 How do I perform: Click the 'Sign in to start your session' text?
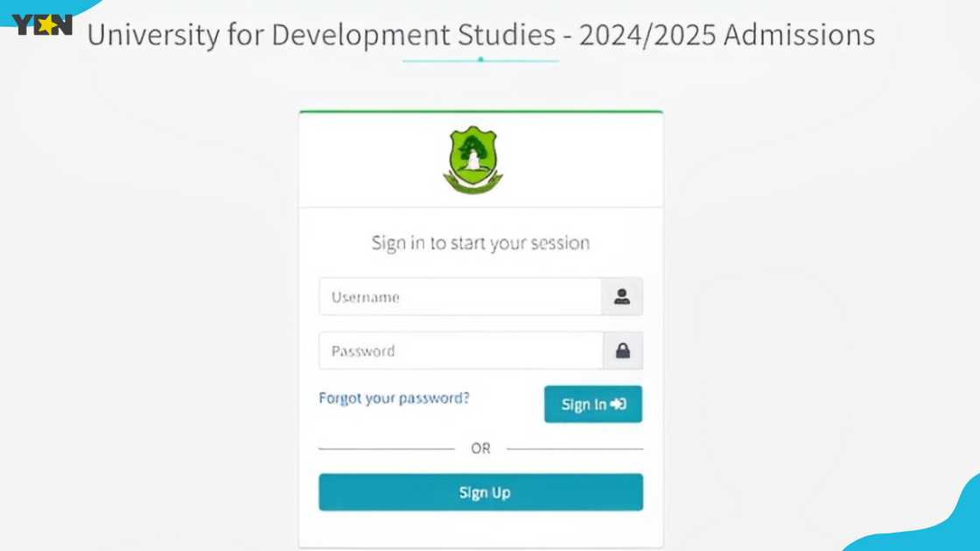coord(480,243)
